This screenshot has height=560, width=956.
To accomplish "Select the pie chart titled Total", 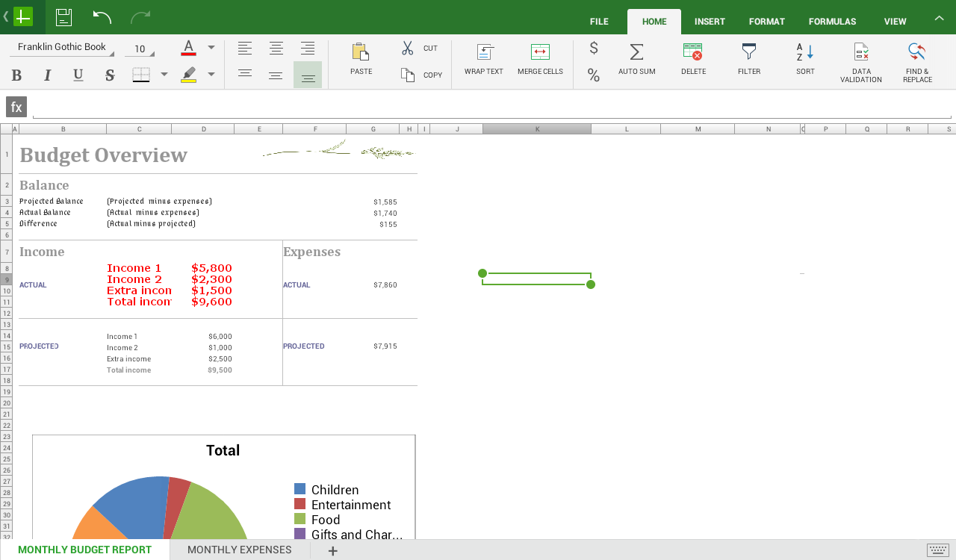I will click(223, 487).
